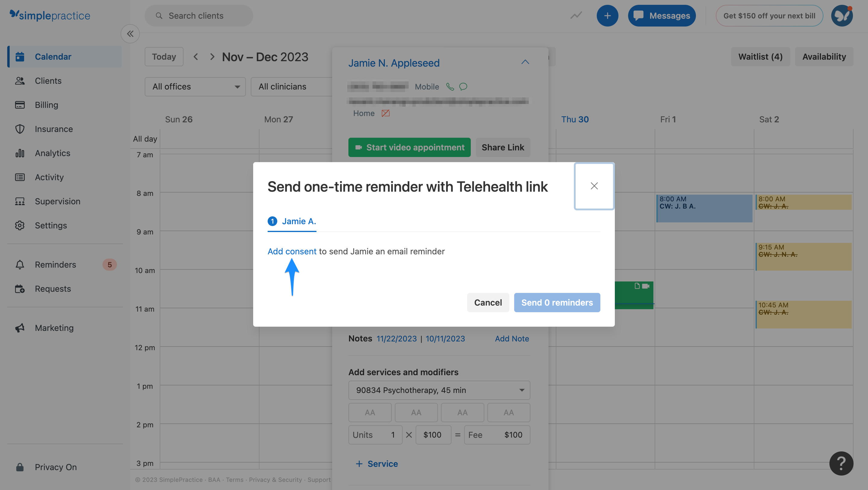Viewport: 868px width, 490px height.
Task: Click the Requests calendar icon
Action: click(20, 288)
